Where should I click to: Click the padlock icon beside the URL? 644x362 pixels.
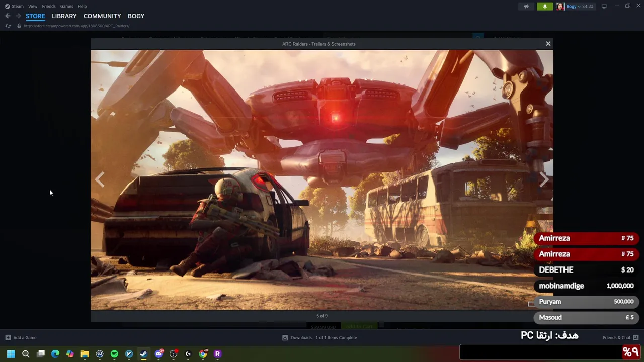(x=19, y=26)
